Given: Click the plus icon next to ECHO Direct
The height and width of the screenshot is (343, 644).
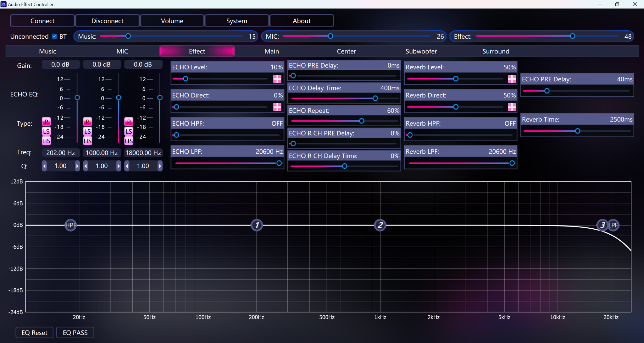Looking at the screenshot, I should (x=277, y=107).
